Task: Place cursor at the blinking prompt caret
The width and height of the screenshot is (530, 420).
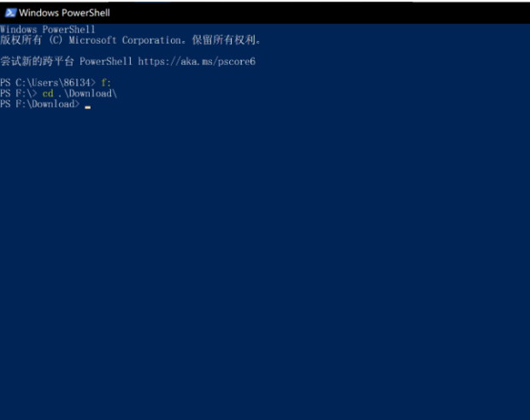Action: [88, 107]
